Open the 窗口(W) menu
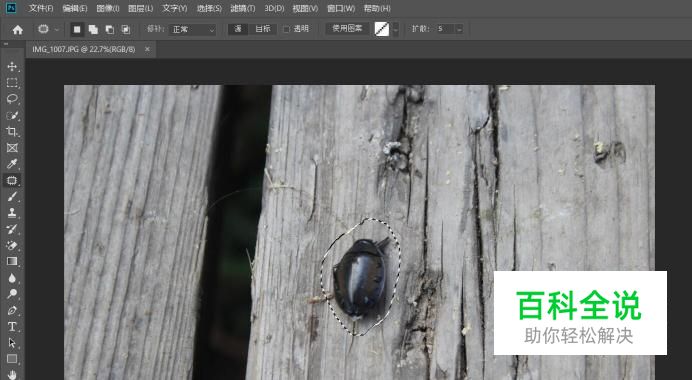This screenshot has width=692, height=380. [341, 8]
